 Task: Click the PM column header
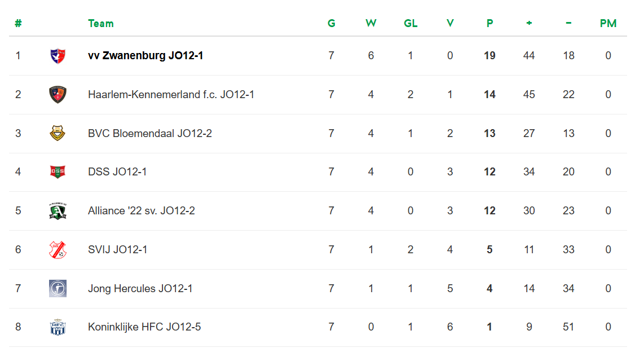tap(608, 24)
